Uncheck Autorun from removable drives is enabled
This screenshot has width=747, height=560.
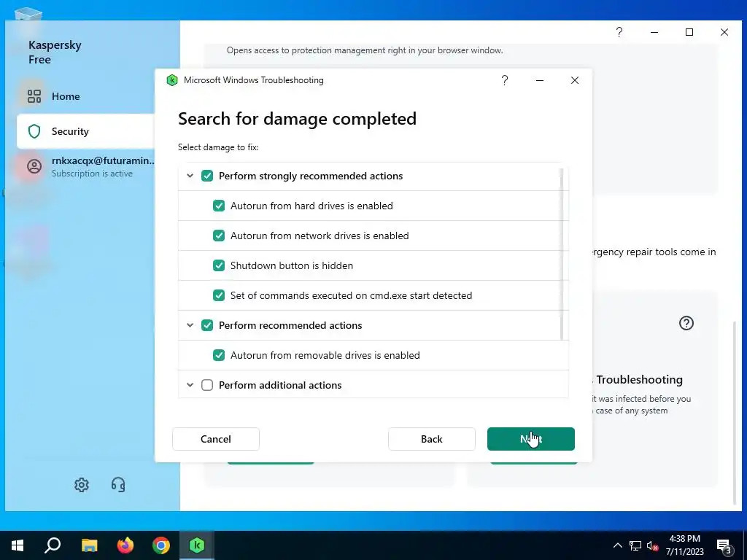[219, 355]
